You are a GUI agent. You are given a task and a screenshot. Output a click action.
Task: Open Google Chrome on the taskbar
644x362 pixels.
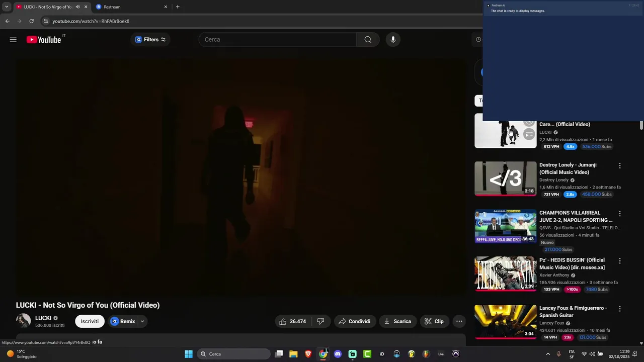tap(323, 354)
